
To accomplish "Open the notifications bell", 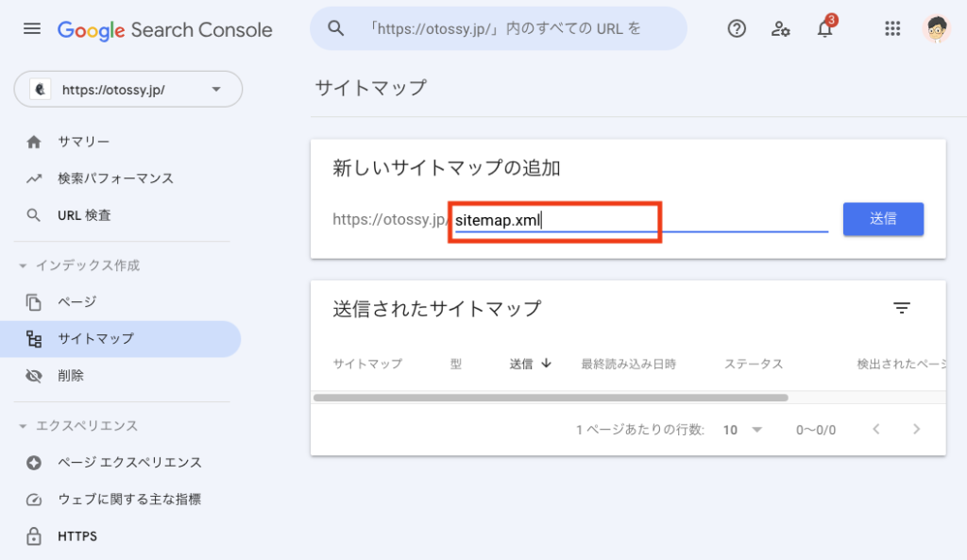I will [x=824, y=29].
